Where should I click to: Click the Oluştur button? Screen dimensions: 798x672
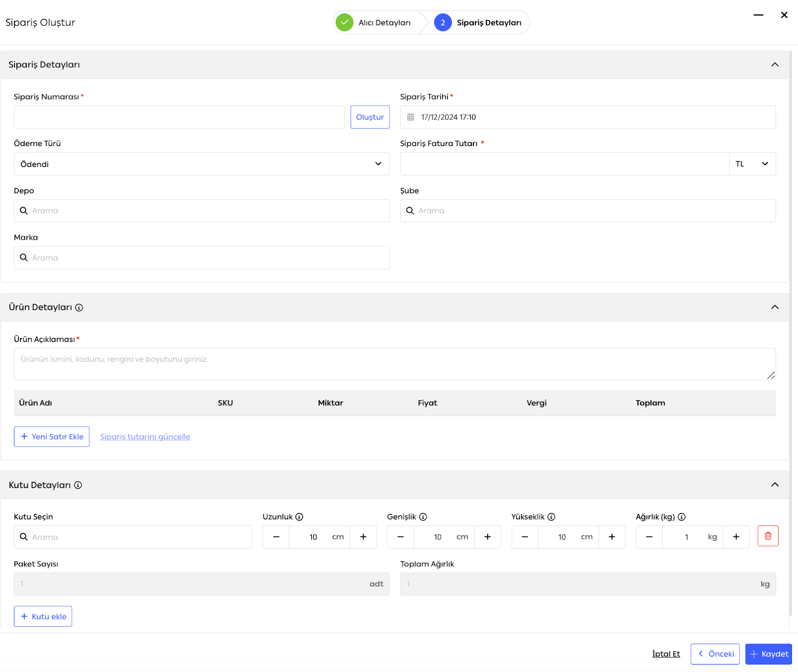click(x=370, y=117)
